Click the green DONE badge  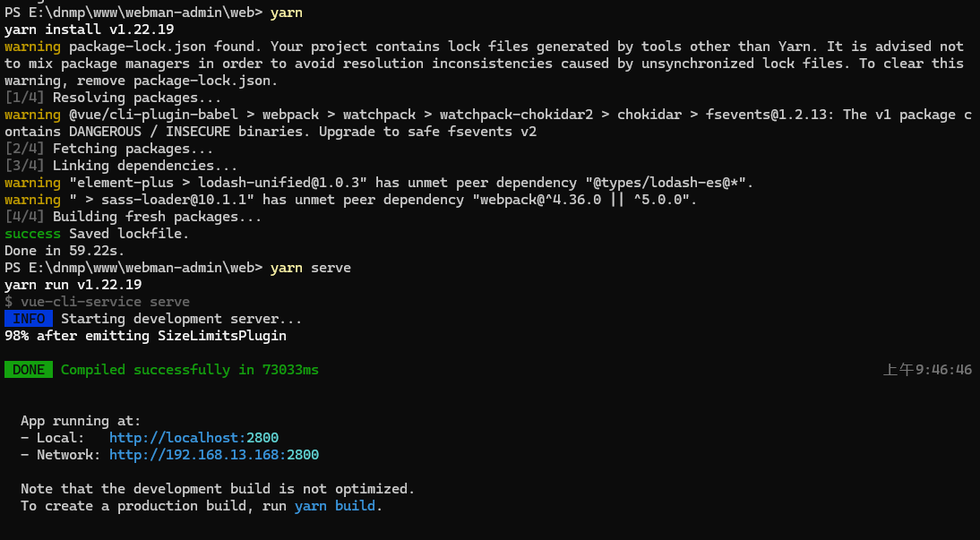tap(29, 369)
